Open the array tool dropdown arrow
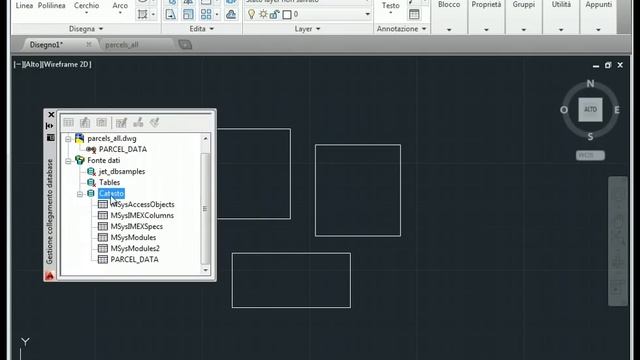This screenshot has width=640, height=360. click(x=217, y=15)
